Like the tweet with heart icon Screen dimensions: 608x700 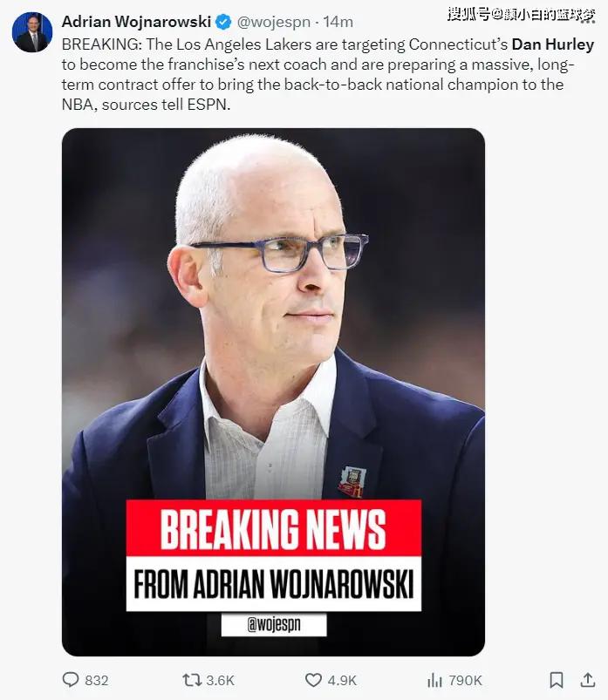coord(313,680)
